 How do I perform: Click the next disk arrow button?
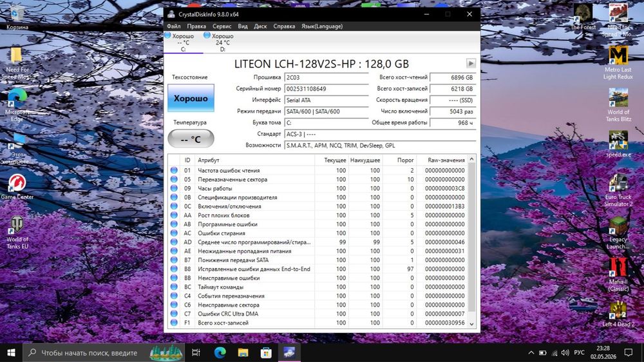point(471,63)
